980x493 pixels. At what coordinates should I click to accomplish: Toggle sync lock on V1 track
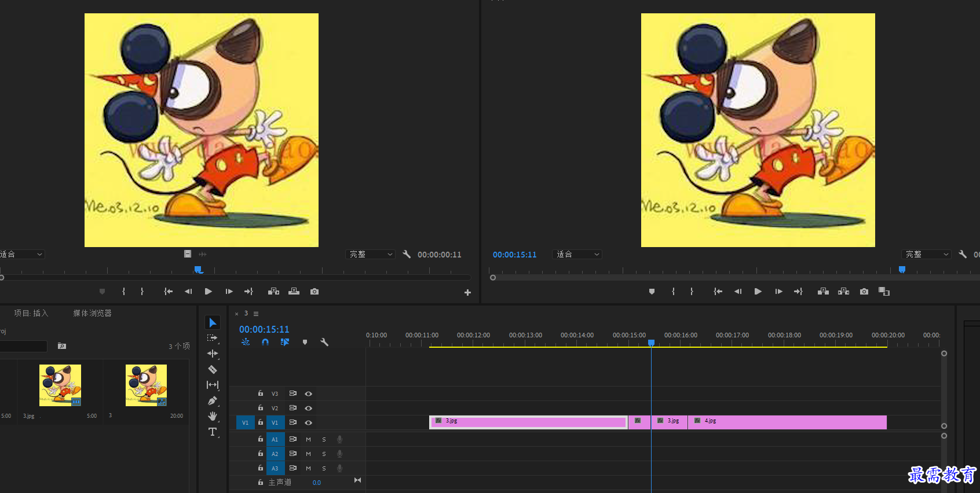point(293,422)
